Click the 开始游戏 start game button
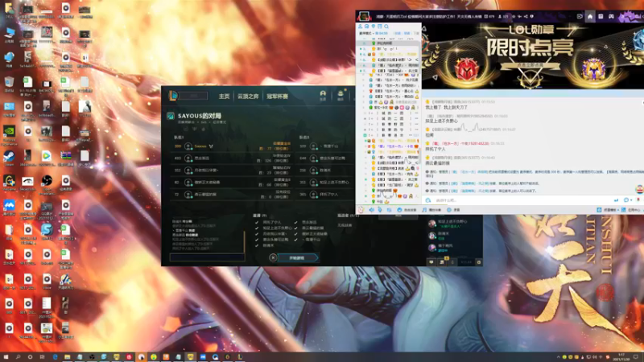Screen dimensions: 644x362 (x=297, y=257)
